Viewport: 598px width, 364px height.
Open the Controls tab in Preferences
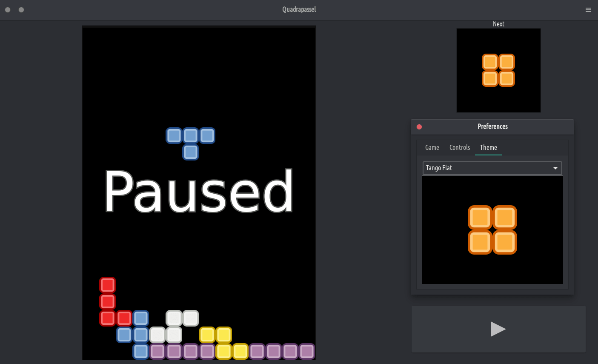pyautogui.click(x=460, y=147)
